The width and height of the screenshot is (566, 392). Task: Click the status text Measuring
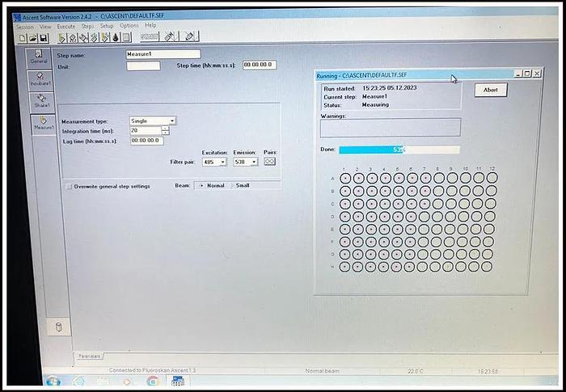tap(375, 105)
